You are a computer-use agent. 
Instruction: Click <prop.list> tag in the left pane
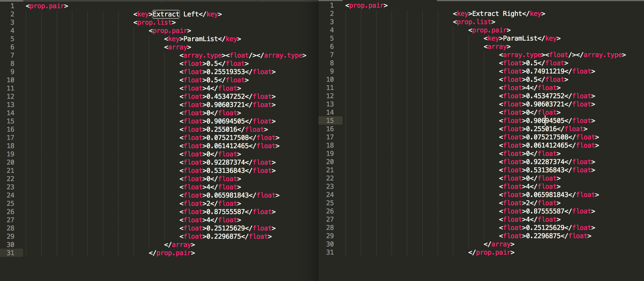click(x=155, y=22)
